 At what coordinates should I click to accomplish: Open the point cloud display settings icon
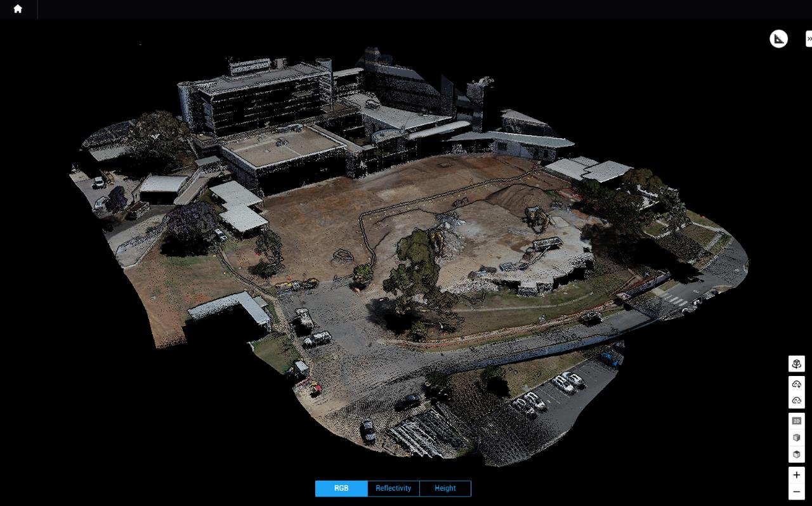point(796,363)
